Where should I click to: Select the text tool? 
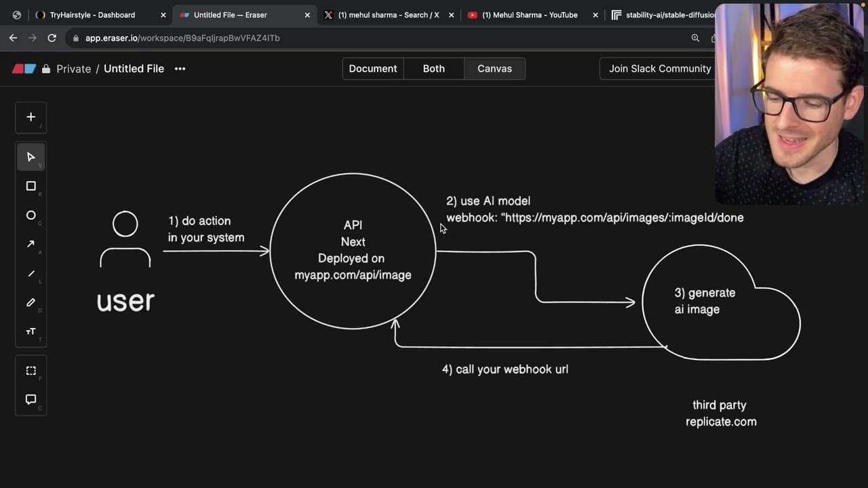coord(31,332)
